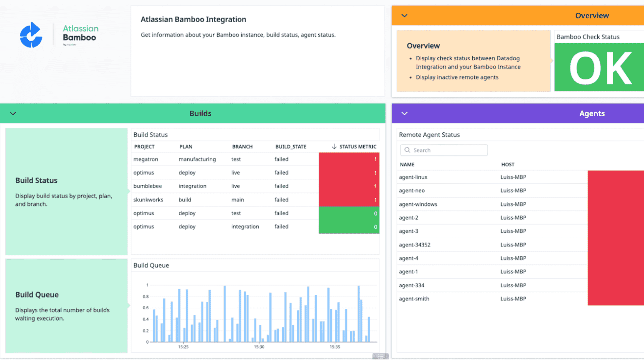Select 'integration' plan cell in bumblebee row
Image resolution: width=644 pixels, height=362 pixels.
(x=192, y=186)
